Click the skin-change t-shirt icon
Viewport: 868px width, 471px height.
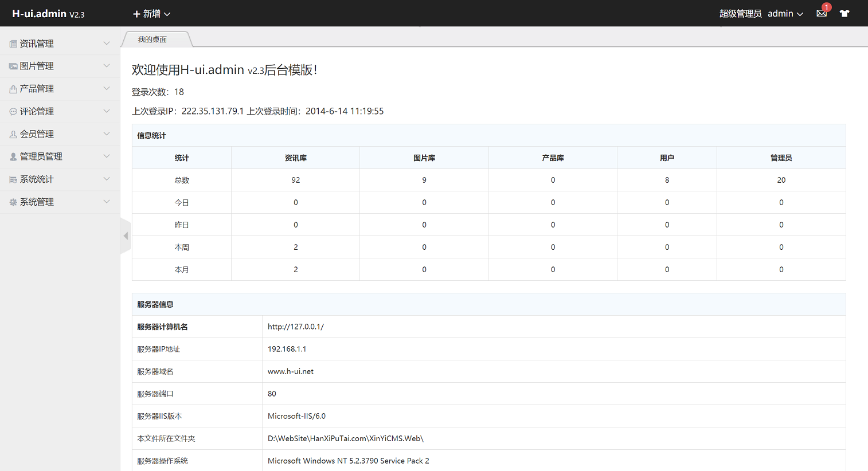[844, 14]
